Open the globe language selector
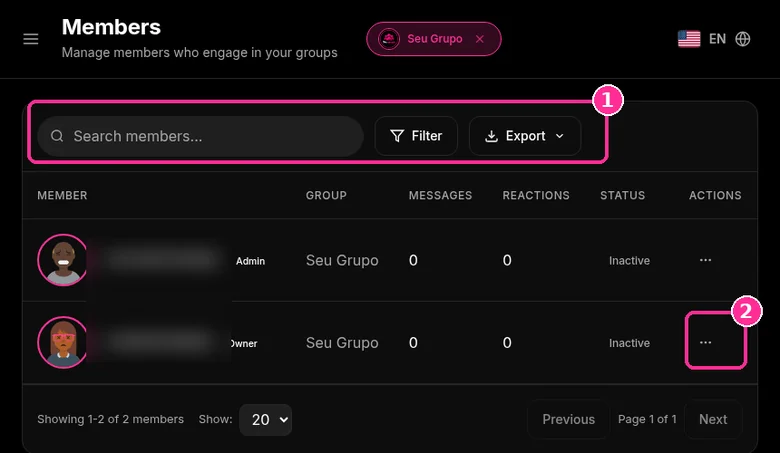The image size is (780, 453). coord(743,39)
